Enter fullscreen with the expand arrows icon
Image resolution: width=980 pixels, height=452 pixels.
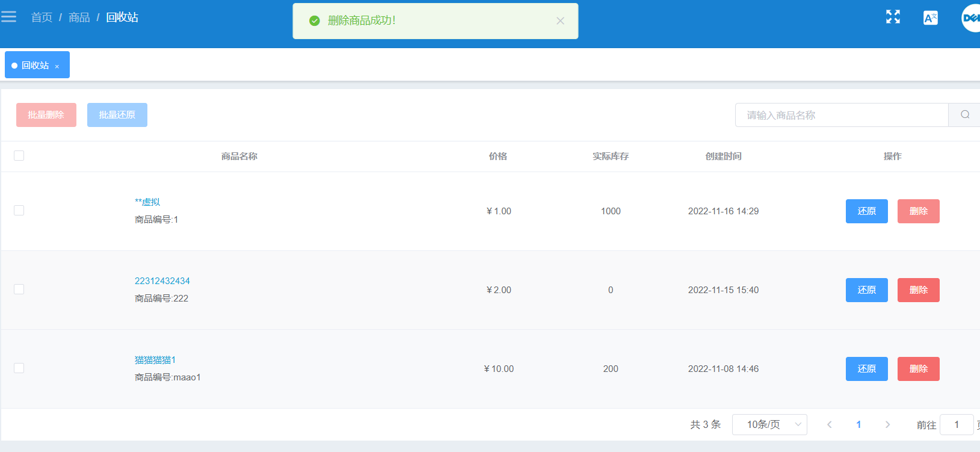click(893, 17)
